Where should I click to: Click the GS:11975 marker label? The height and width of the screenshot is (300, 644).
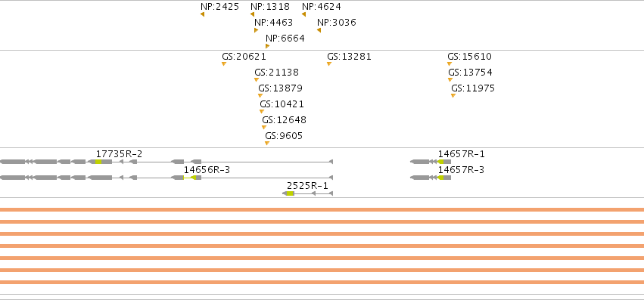[x=473, y=88]
